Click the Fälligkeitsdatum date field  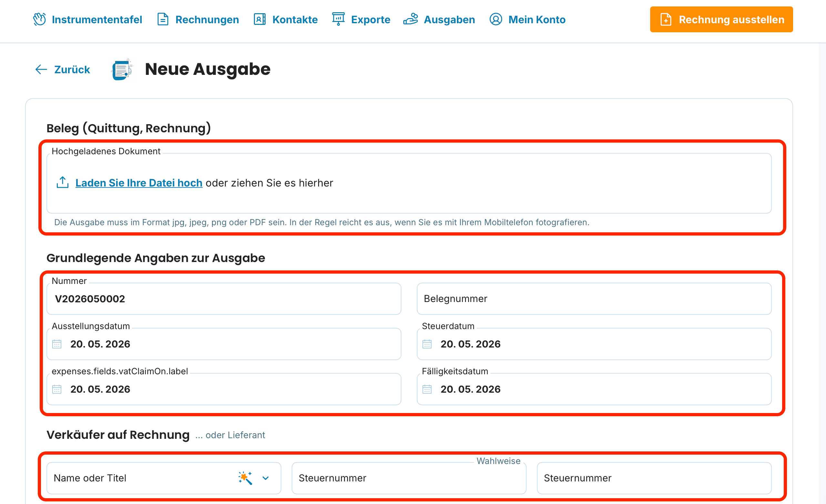point(594,389)
